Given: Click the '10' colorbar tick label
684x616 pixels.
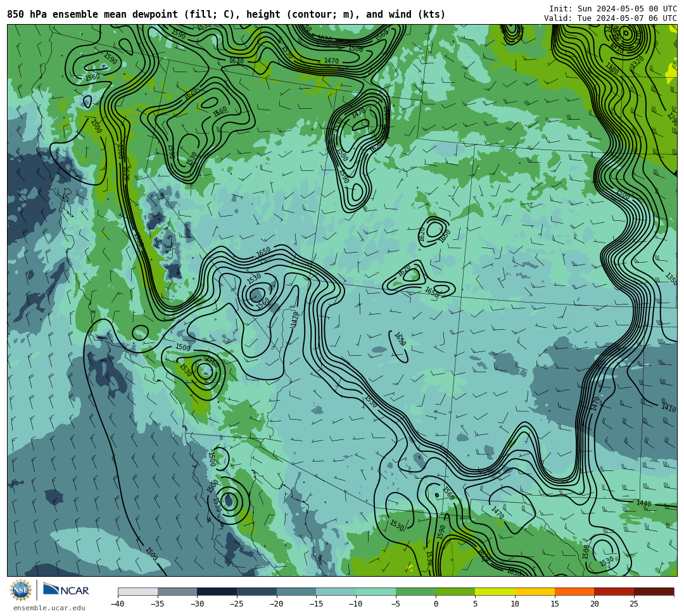Looking at the screenshot, I should (x=515, y=604).
